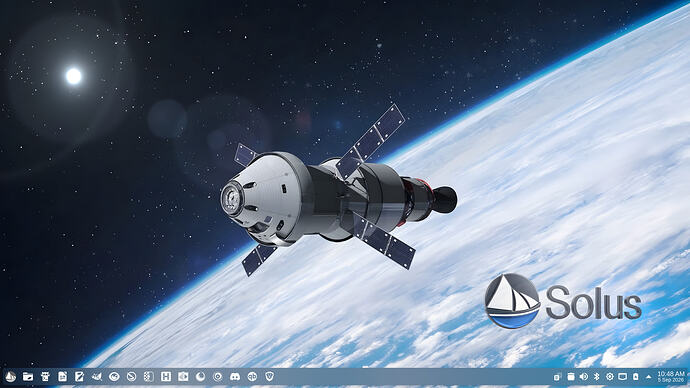The height and width of the screenshot is (388, 690).
Task: Open the volume speaker control
Action: point(584,377)
